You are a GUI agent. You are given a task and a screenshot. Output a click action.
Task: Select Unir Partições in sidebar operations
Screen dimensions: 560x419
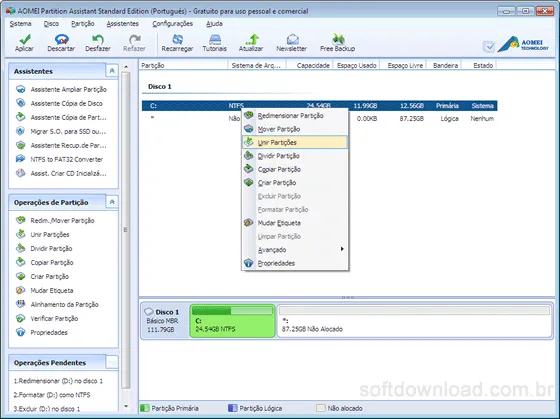[x=42, y=234]
